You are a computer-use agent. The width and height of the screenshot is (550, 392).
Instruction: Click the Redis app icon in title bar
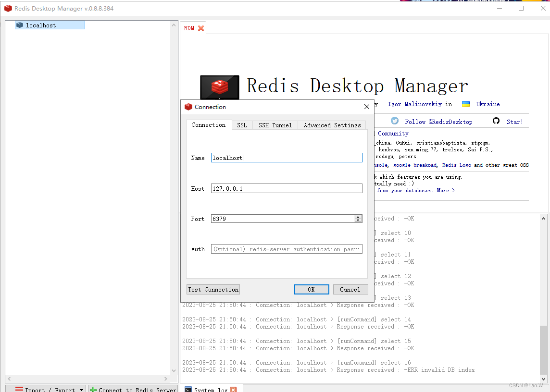coord(8,9)
